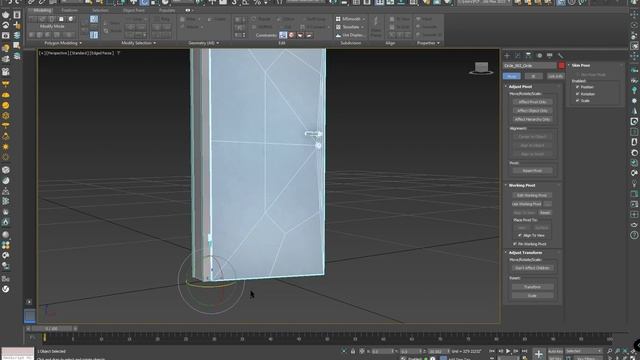The height and width of the screenshot is (360, 640).
Task: Click Transform under Reset
Action: 532,287
